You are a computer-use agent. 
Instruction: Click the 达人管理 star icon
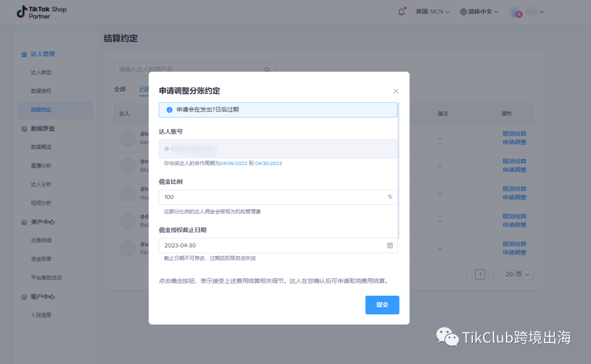(x=24, y=54)
